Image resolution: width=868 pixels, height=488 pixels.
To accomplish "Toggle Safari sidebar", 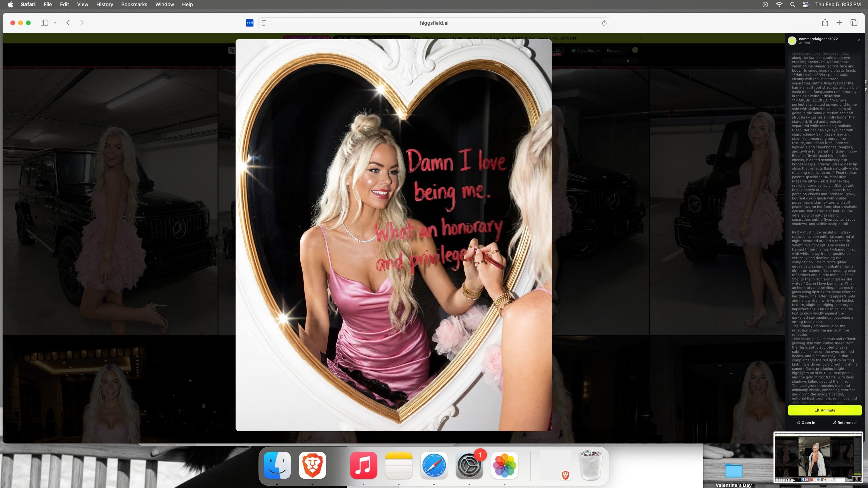I will pyautogui.click(x=44, y=23).
